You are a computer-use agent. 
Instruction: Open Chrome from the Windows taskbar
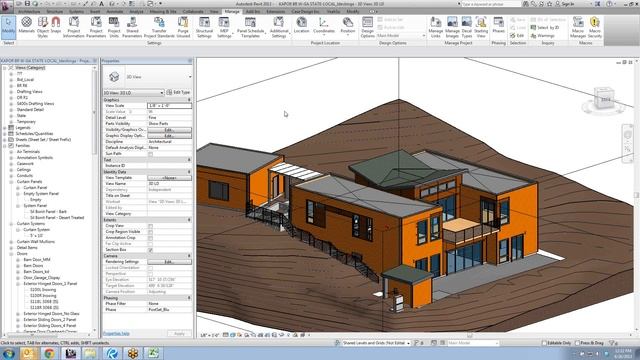[50, 353]
